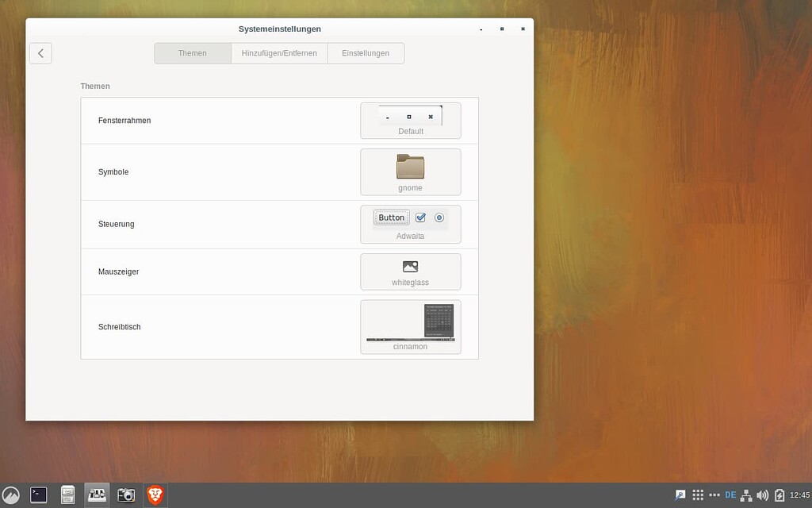812x508 pixels.
Task: Click the volume speaker icon
Action: tap(762, 495)
